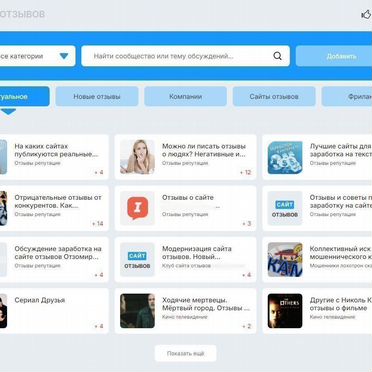Open 'На каких сайтах публикуются реальные' topic
372x372 pixels.
(x=56, y=150)
